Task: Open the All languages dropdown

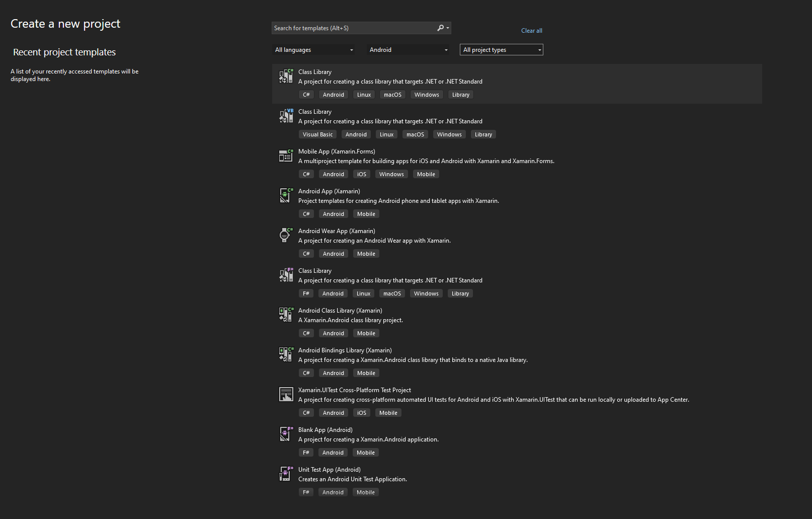Action: click(314, 50)
